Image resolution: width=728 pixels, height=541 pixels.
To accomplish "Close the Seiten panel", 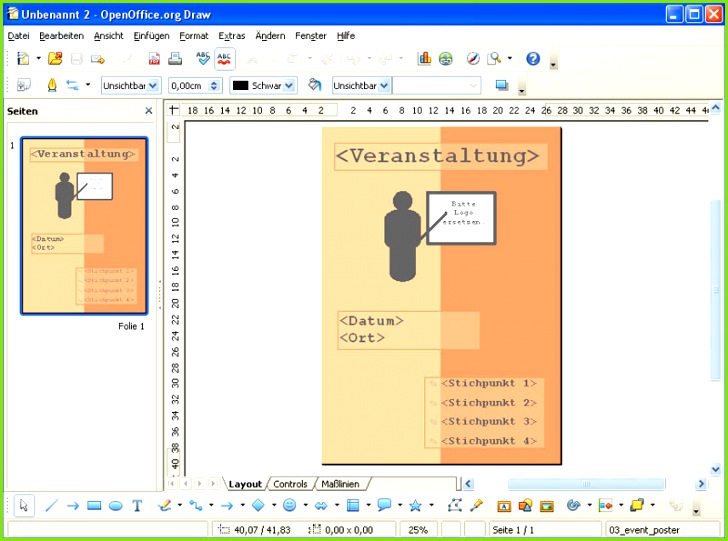I will pyautogui.click(x=149, y=111).
